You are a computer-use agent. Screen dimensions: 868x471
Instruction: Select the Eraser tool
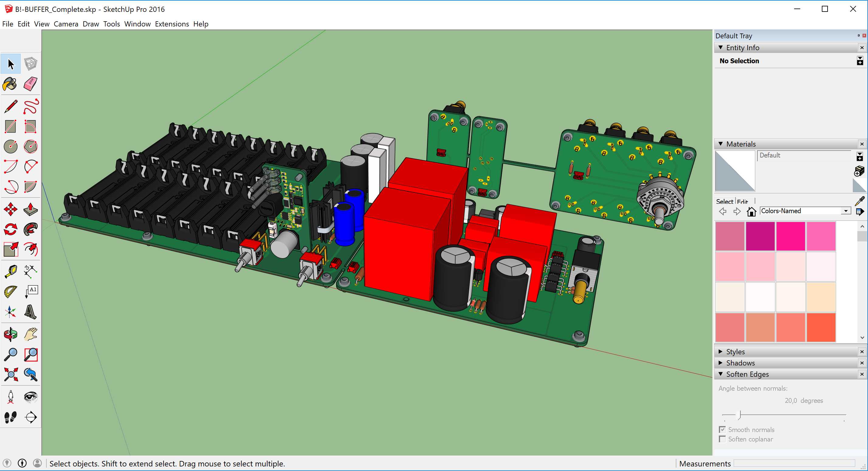pyautogui.click(x=31, y=84)
